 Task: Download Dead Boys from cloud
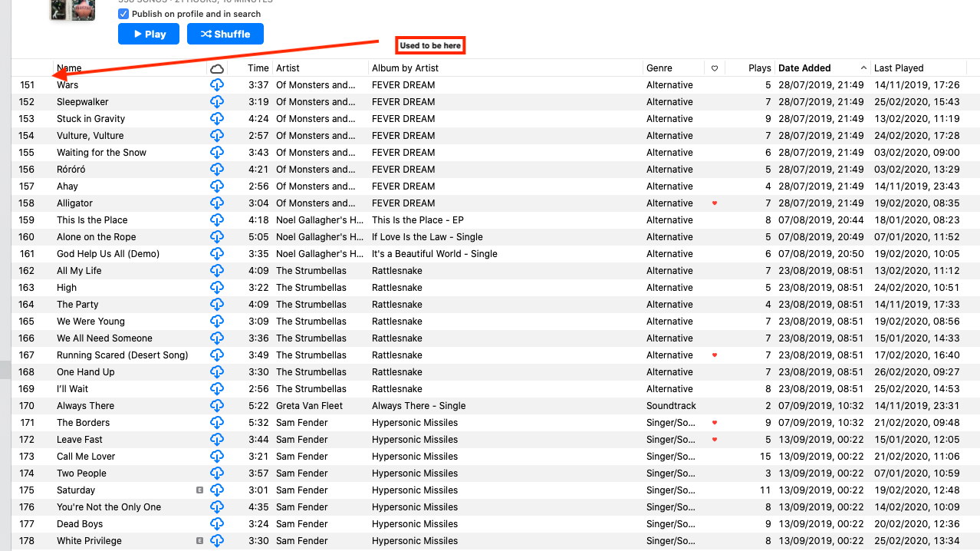217,524
